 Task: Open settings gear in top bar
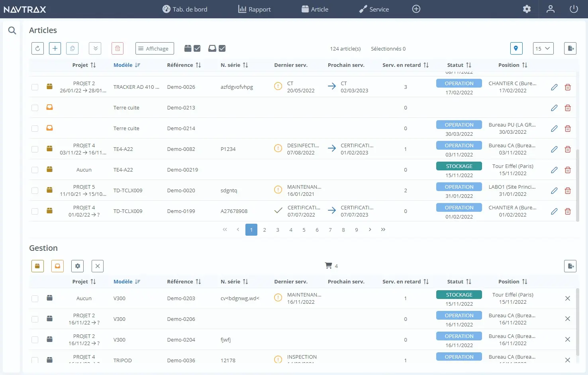point(527,9)
